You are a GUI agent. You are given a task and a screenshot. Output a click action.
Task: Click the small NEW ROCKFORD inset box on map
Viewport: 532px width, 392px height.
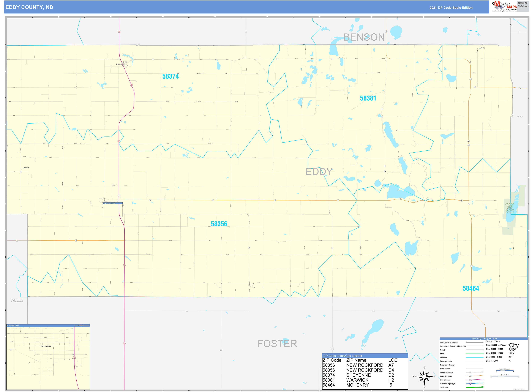click(x=113, y=210)
